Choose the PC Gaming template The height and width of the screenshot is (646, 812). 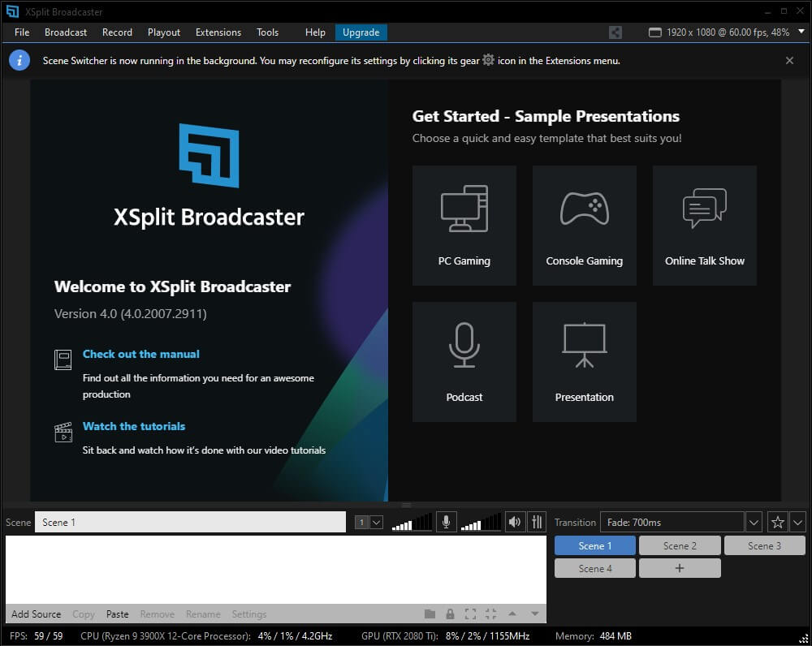[x=464, y=226]
